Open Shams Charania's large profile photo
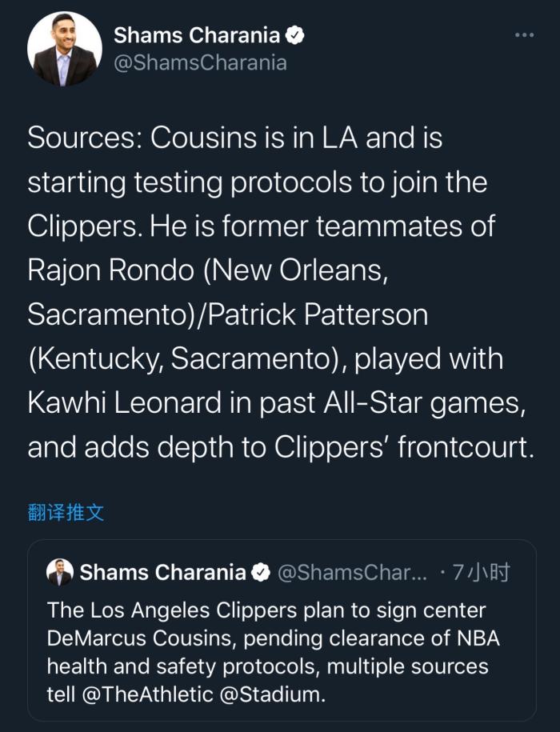Viewport: 560px width, 732px height. [x=65, y=49]
